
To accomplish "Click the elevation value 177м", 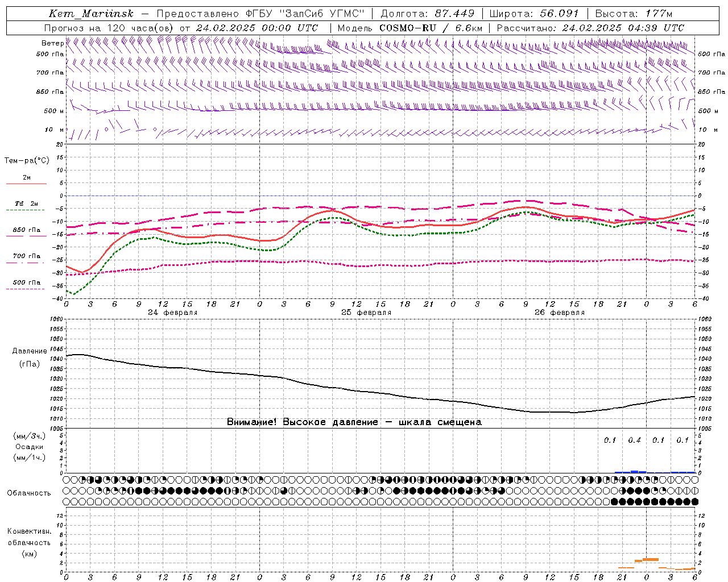I will pyautogui.click(x=659, y=14).
